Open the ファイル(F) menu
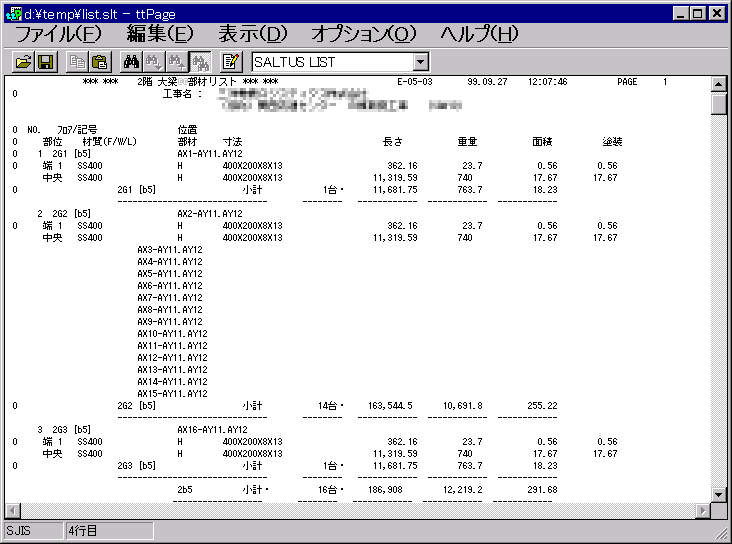This screenshot has width=732, height=544. coord(58,33)
